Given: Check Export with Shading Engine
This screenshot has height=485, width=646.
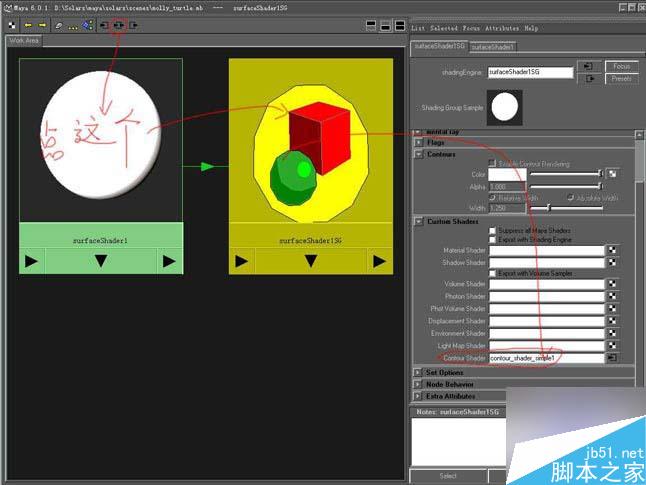Looking at the screenshot, I should (492, 239).
